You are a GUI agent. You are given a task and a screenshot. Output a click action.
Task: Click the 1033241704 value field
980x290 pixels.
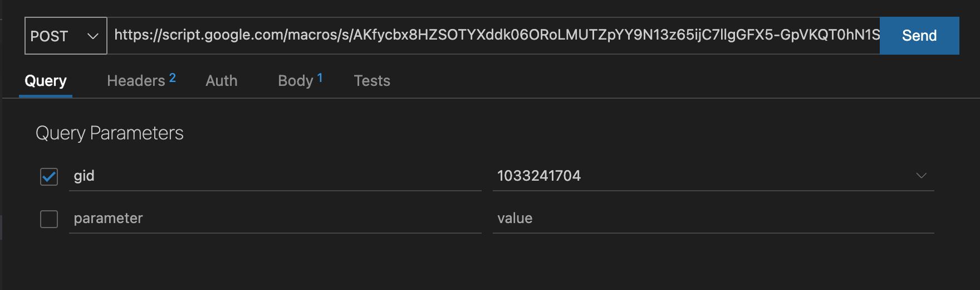[x=713, y=176]
